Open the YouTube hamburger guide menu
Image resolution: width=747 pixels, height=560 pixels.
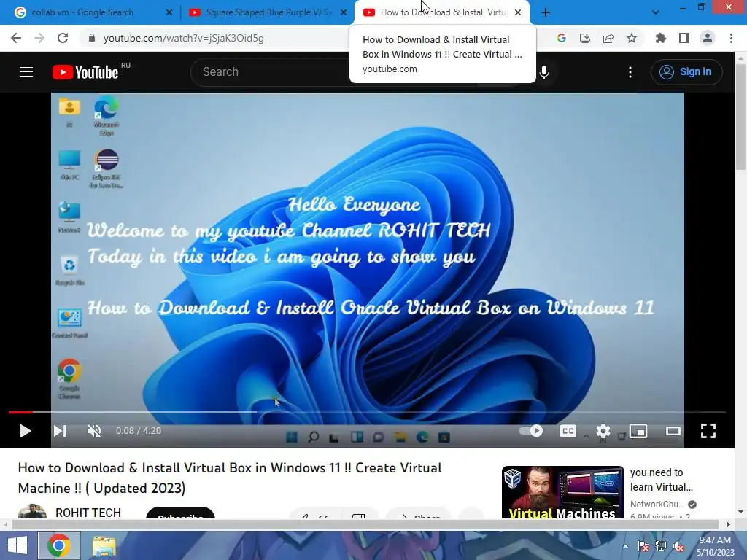26,72
